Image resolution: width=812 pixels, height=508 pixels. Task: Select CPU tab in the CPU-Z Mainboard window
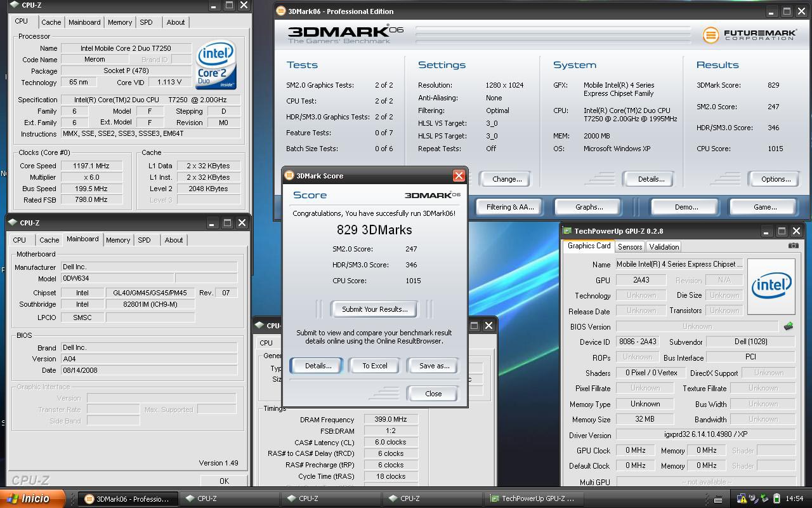pyautogui.click(x=20, y=240)
